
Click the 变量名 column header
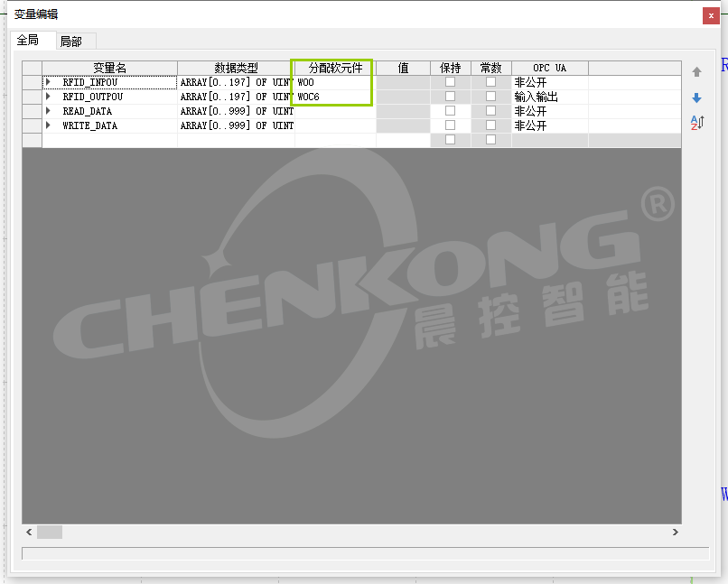point(109,68)
